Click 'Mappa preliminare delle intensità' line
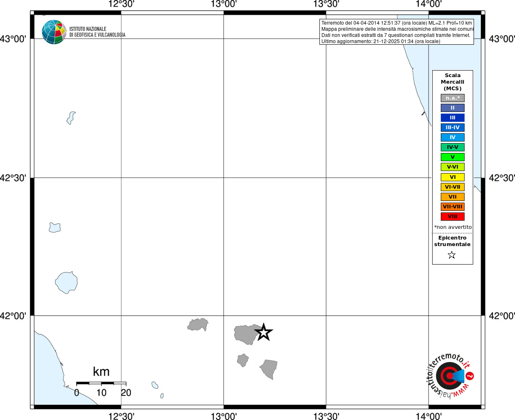 click(x=397, y=29)
